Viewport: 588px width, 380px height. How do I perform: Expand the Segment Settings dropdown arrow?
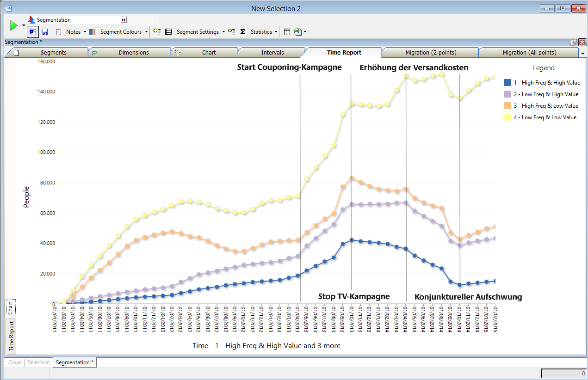[223, 32]
